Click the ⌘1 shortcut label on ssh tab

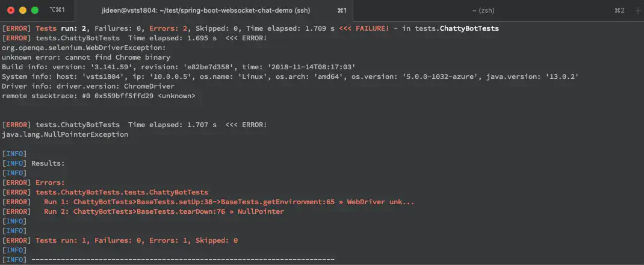point(342,10)
